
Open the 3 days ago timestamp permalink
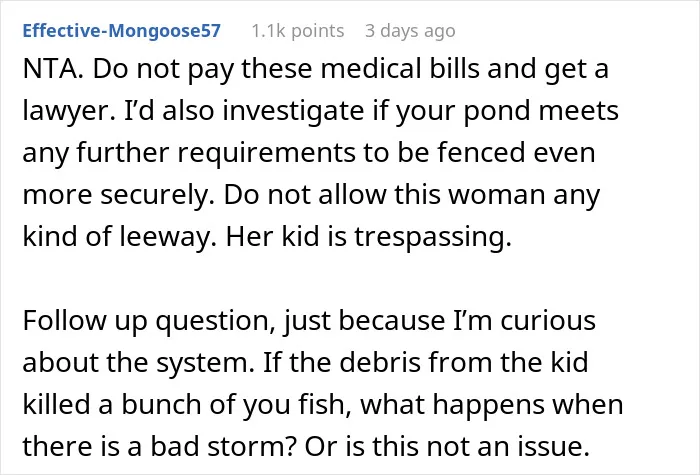click(410, 31)
